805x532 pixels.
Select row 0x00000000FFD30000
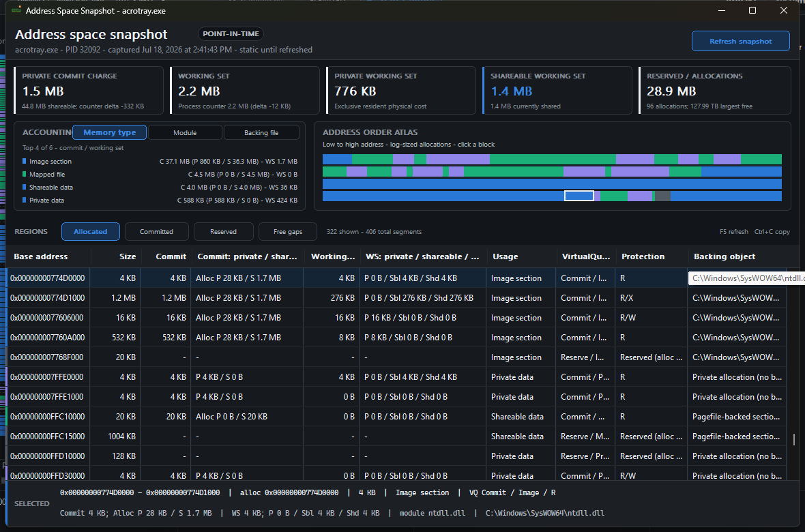click(396, 475)
